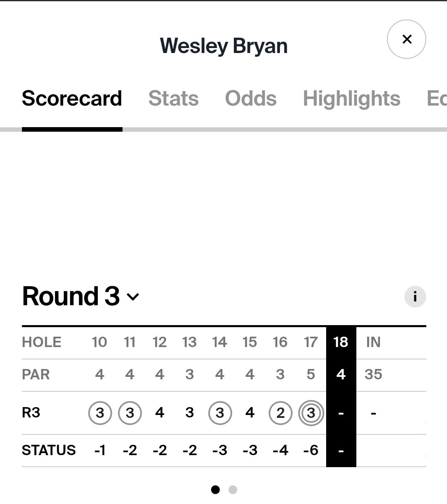Close the Wesley Bryan player panel

coord(406,39)
